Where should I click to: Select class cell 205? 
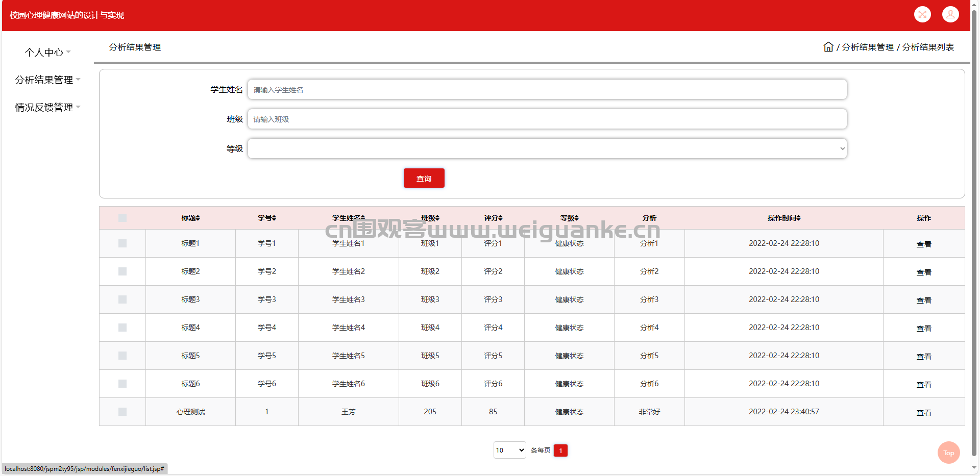pos(430,412)
